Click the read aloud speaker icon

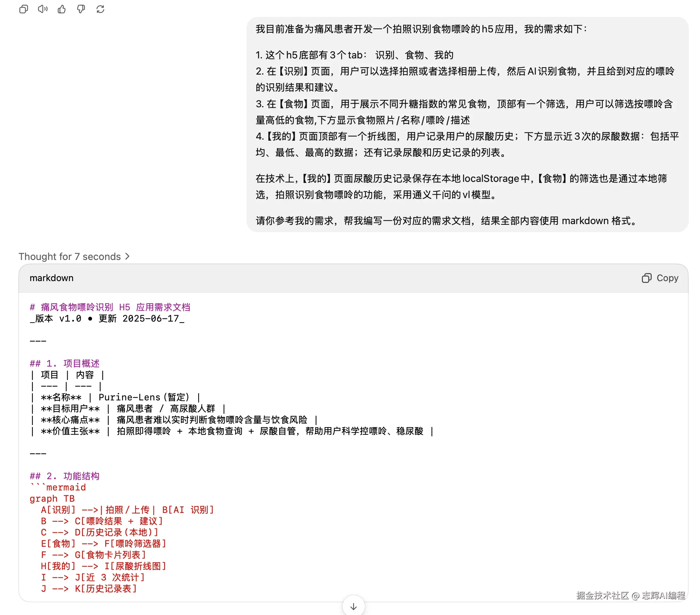point(43,9)
